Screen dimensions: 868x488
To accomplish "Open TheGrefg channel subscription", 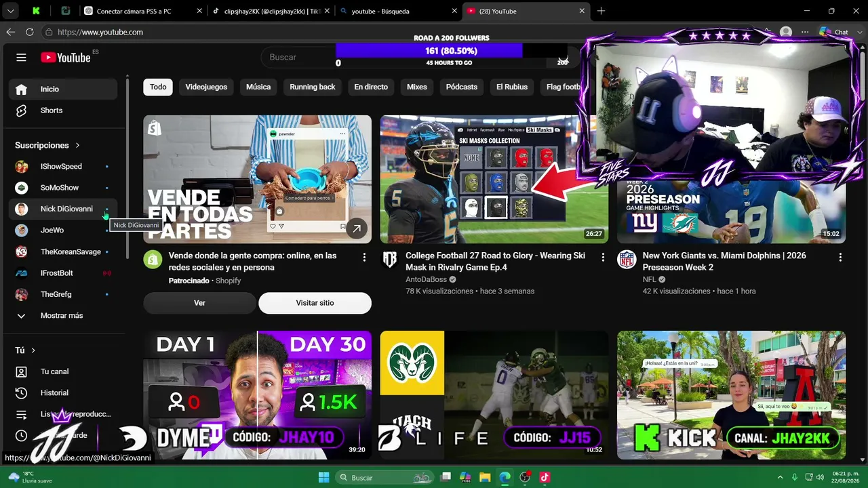I will point(63,294).
